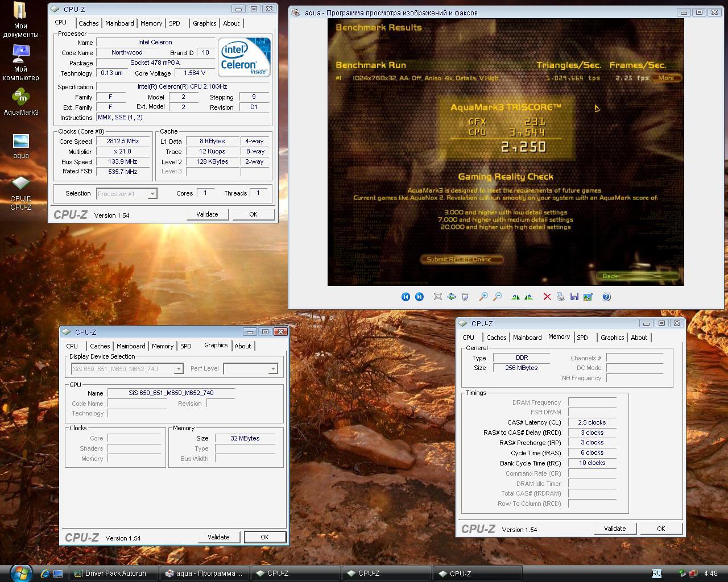Click Core Speed value 2812.5 MHz
The width and height of the screenshot is (728, 582).
tap(123, 142)
